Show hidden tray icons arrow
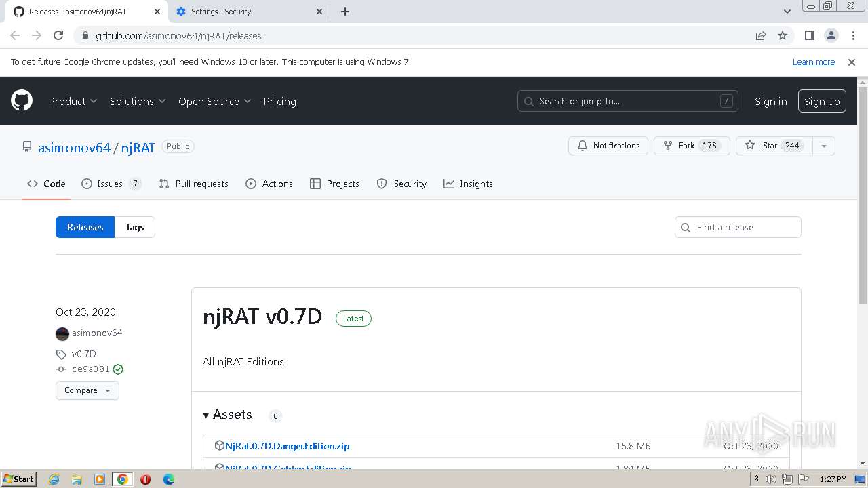Image resolution: width=868 pixels, height=488 pixels. tap(755, 479)
